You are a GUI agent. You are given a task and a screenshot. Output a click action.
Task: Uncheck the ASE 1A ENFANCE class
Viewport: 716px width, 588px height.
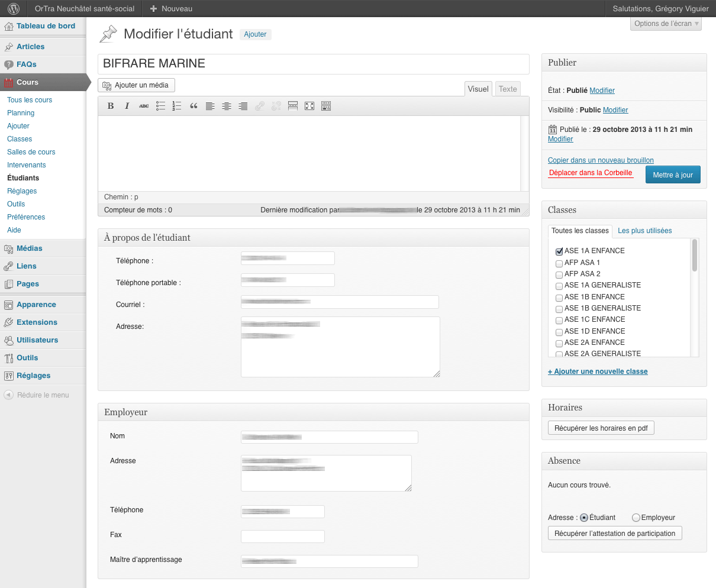click(x=559, y=251)
